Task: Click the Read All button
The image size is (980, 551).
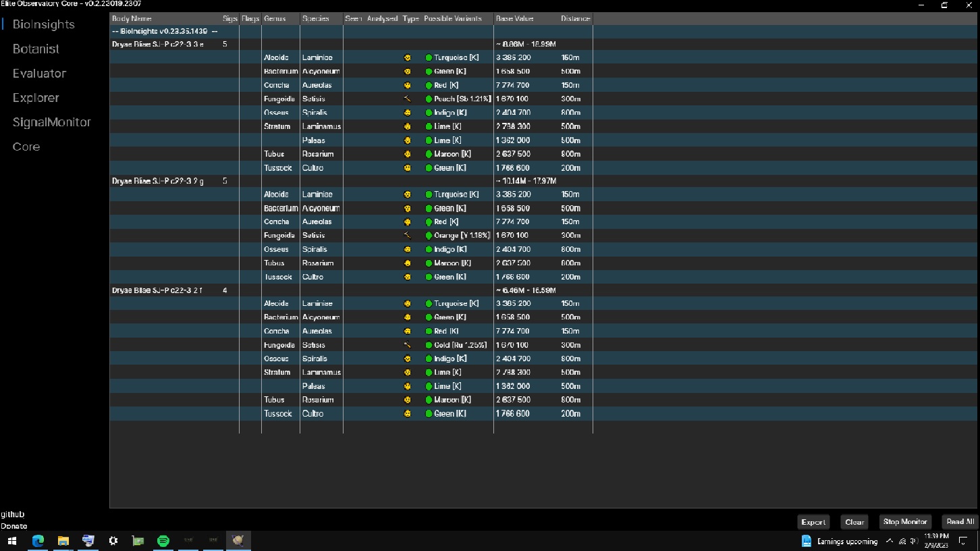Action: (x=960, y=522)
